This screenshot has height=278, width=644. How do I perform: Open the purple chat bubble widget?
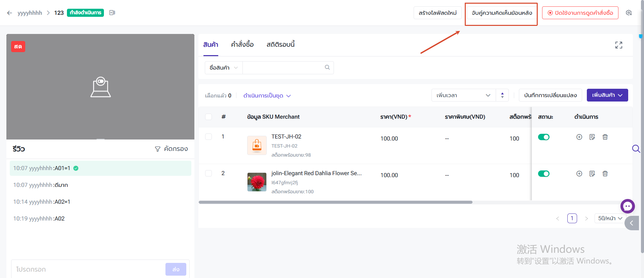click(628, 206)
